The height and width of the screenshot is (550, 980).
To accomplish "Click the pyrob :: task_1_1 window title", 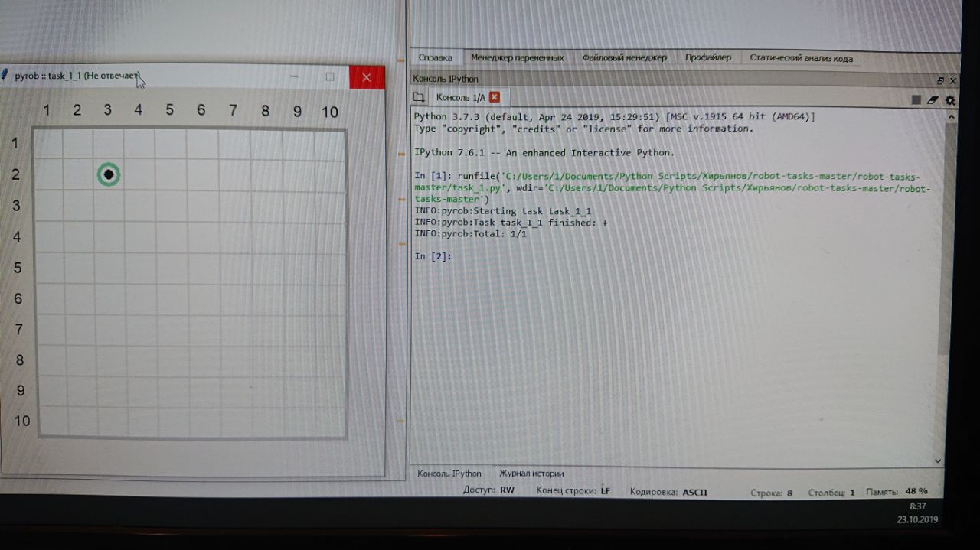I will coord(77,76).
